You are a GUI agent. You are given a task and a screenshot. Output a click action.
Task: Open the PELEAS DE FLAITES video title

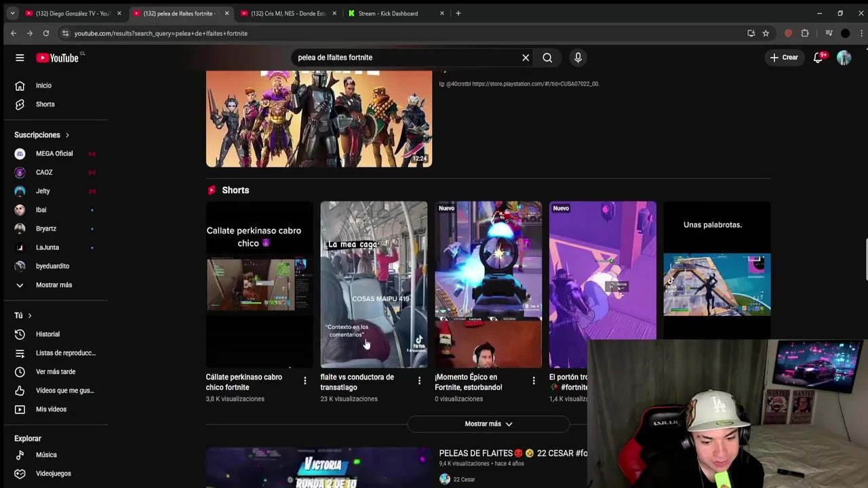point(513,453)
